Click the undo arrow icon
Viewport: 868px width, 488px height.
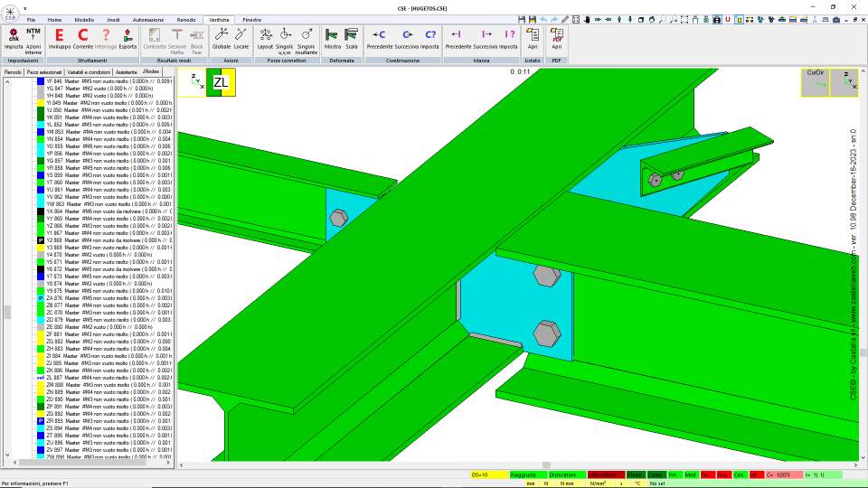(543, 19)
